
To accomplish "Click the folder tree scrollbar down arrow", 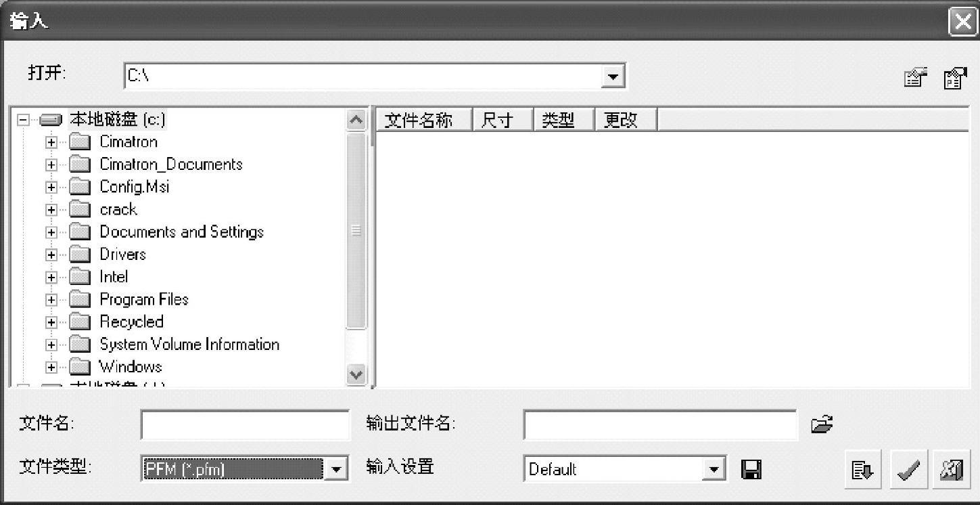I will click(356, 374).
